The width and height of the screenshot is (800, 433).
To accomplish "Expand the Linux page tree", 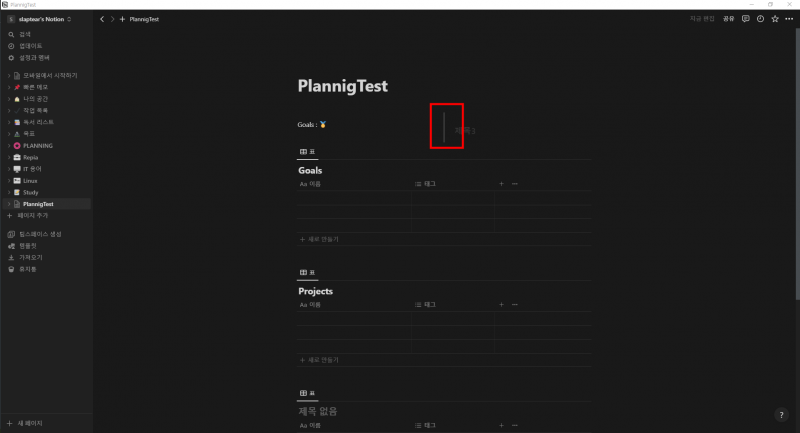I will [9, 181].
